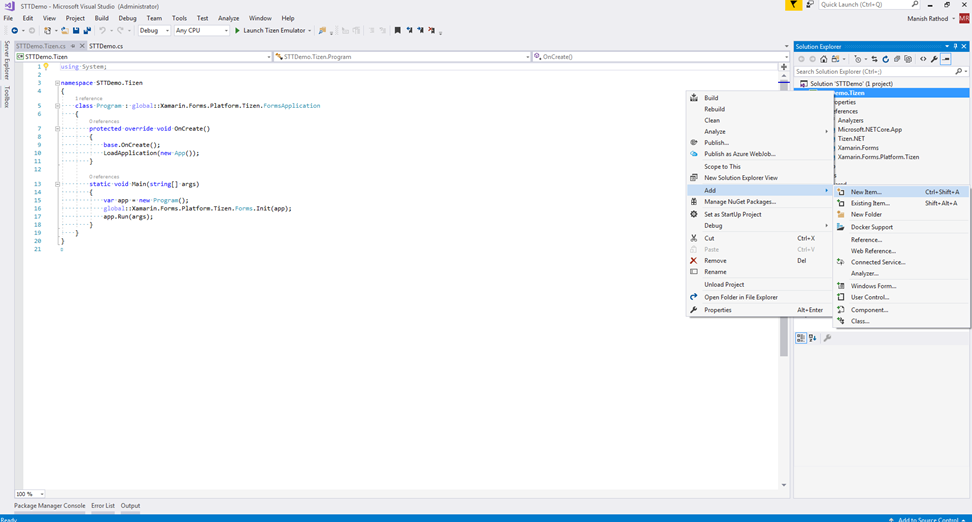This screenshot has height=522, width=972.
Task: Select New Item... in Add submenu
Action: click(866, 192)
